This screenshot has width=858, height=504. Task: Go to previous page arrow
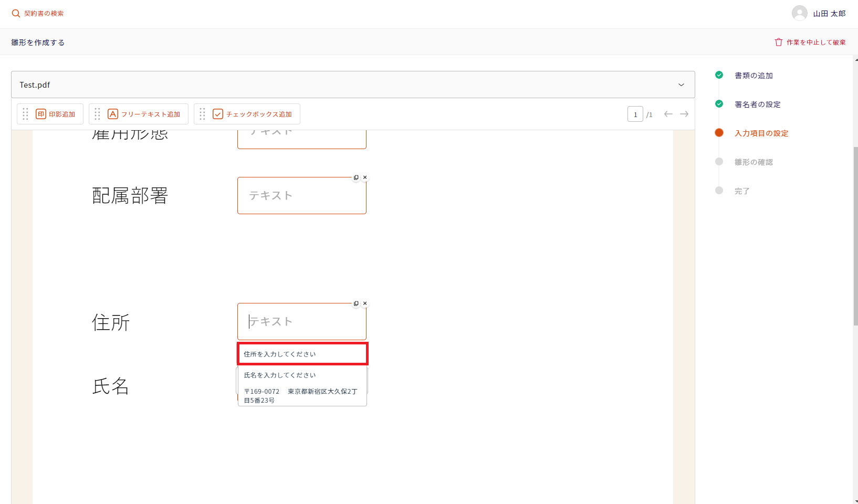(x=668, y=114)
